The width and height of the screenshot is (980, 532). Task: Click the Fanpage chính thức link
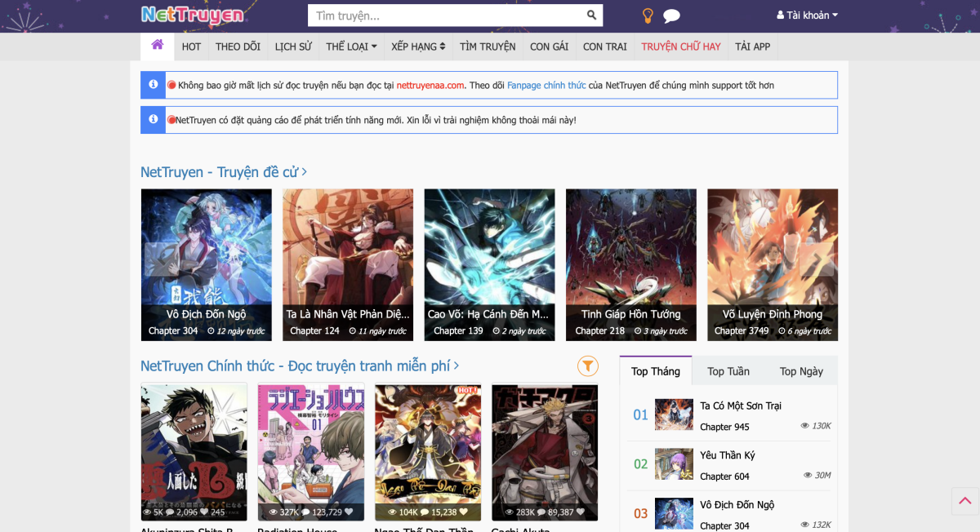(546, 85)
